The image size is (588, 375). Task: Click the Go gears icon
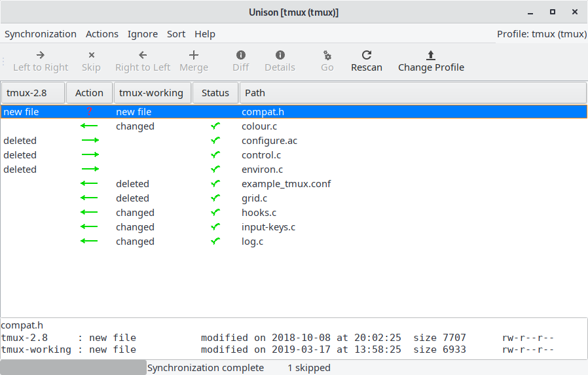tap(327, 56)
